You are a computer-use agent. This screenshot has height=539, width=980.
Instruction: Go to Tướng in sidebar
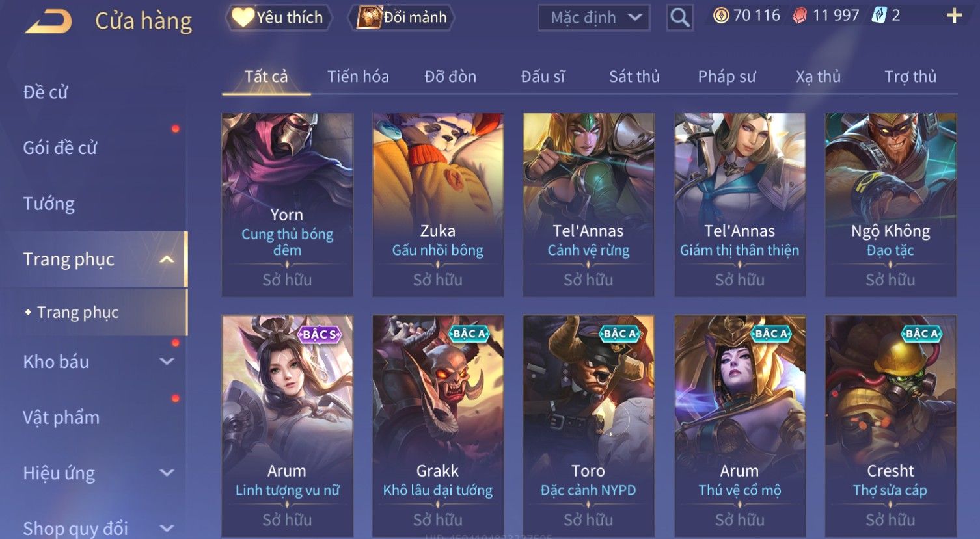pyautogui.click(x=49, y=204)
